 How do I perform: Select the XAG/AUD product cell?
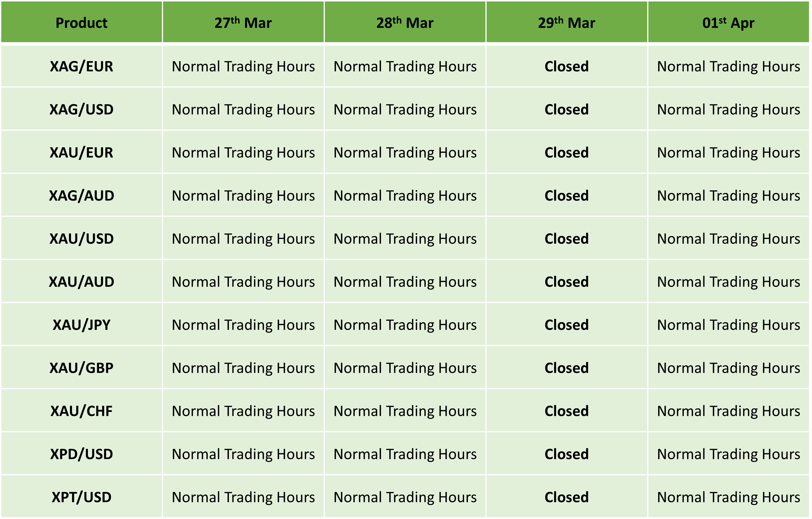[x=81, y=195]
